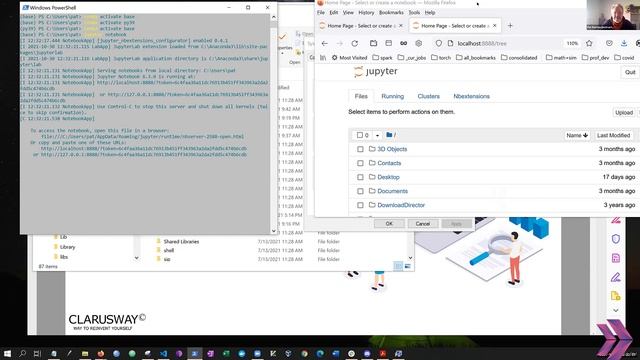Screen dimensions: 640x360
Task: Click OK in the properties dialog
Action: (389, 224)
